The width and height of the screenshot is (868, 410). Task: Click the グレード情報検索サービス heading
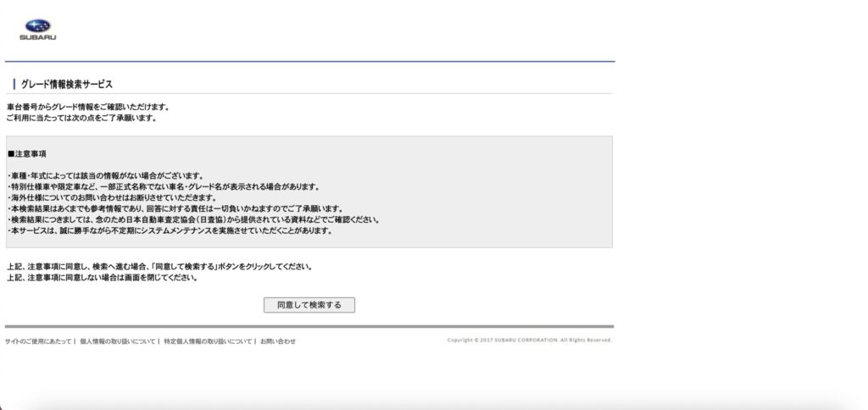(x=66, y=85)
